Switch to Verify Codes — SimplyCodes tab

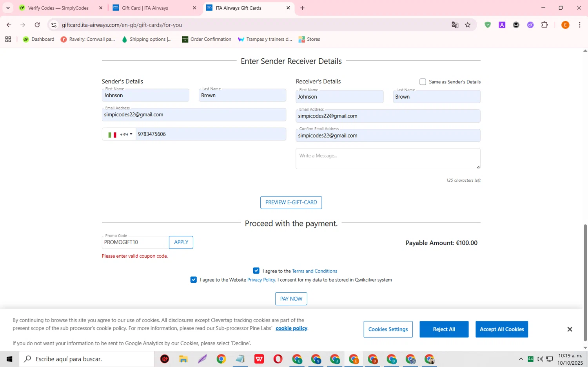(x=58, y=8)
